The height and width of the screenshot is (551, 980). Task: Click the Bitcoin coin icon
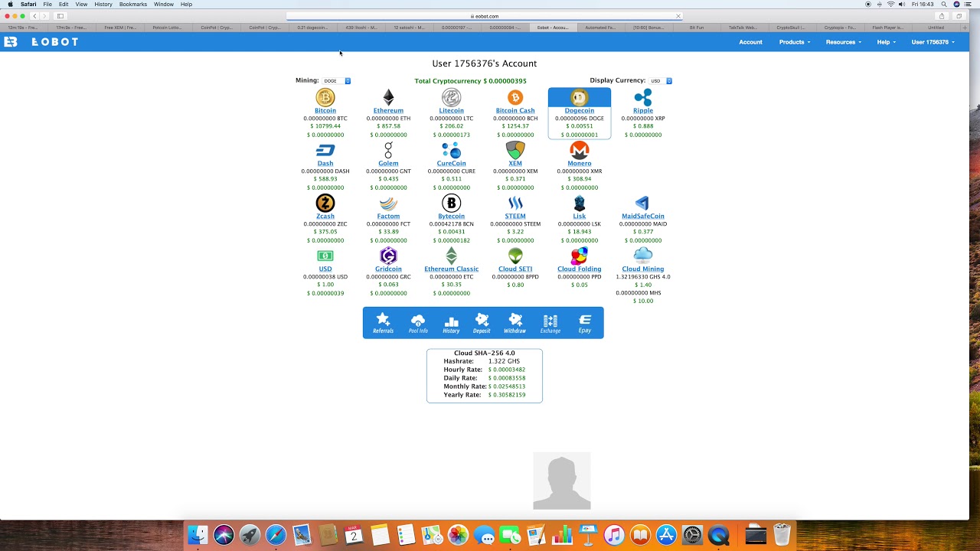[x=325, y=97]
